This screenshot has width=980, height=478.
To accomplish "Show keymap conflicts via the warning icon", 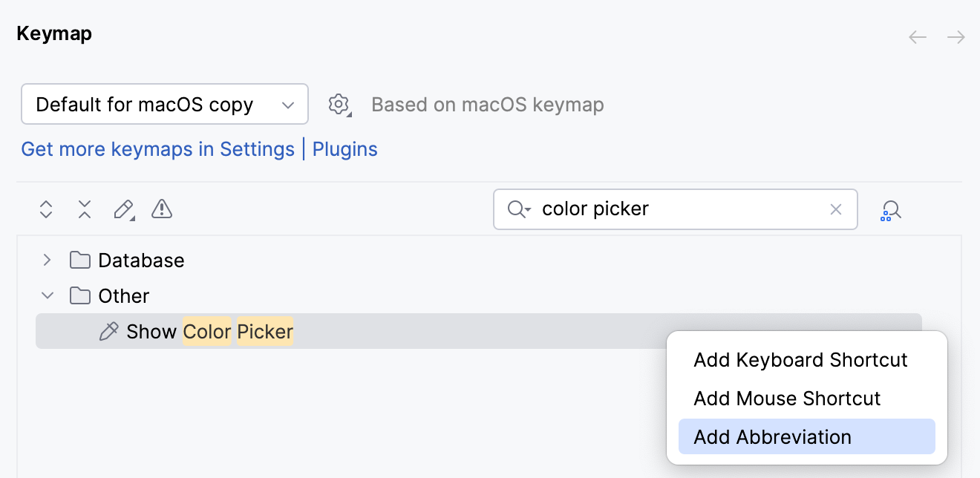I will (161, 209).
